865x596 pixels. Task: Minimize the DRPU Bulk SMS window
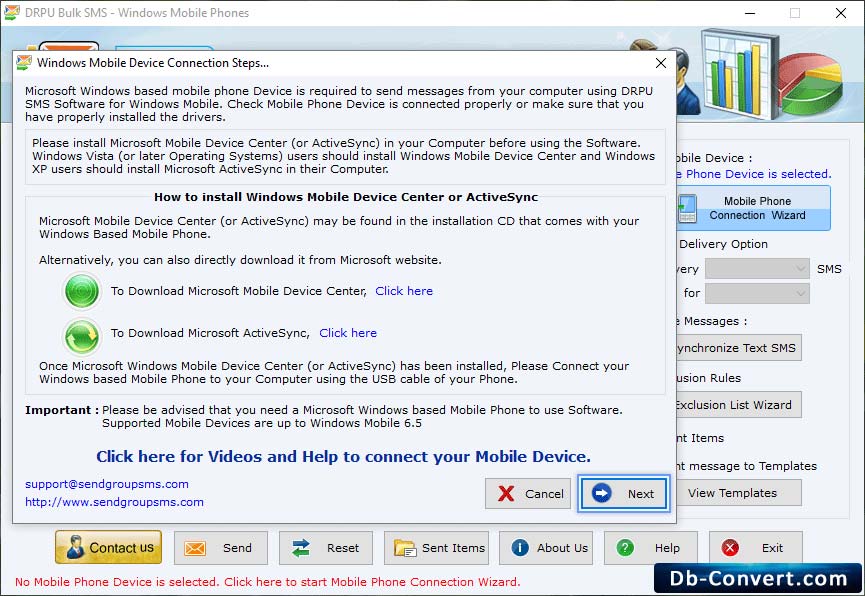point(750,13)
